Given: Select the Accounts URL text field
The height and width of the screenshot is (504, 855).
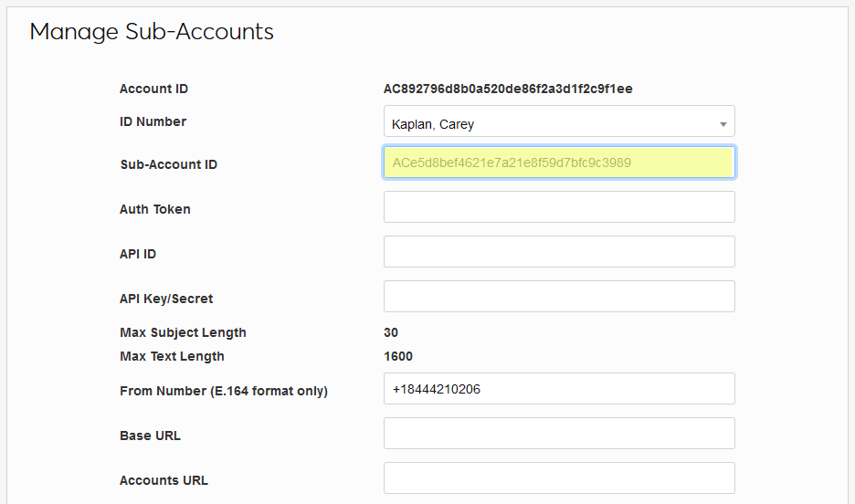Looking at the screenshot, I should click(558, 478).
